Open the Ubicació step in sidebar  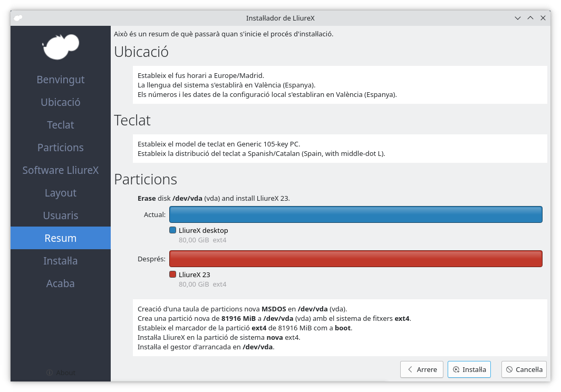[x=61, y=102]
